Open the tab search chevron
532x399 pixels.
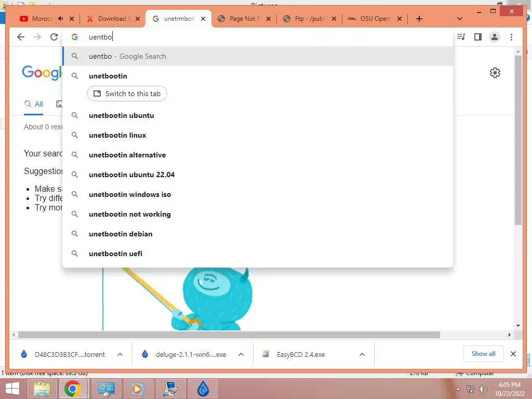460,19
